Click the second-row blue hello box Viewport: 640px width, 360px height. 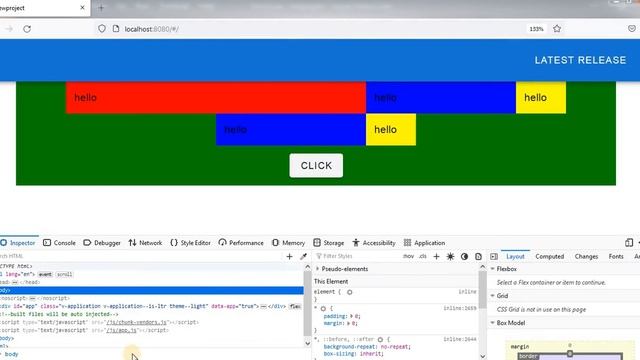click(x=291, y=129)
